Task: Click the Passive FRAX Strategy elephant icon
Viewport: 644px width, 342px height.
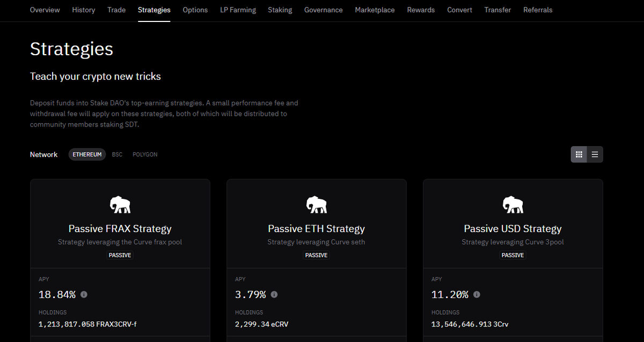Action: pyautogui.click(x=120, y=205)
